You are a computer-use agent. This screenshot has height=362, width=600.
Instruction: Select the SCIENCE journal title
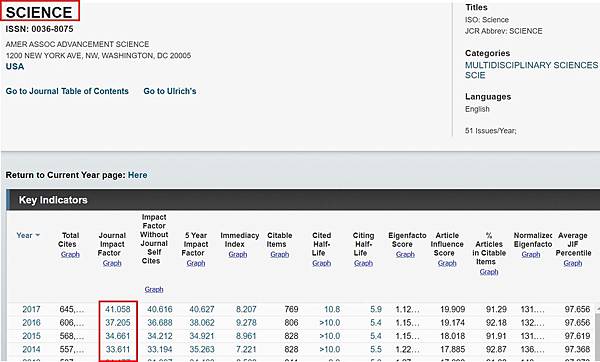[x=39, y=12]
